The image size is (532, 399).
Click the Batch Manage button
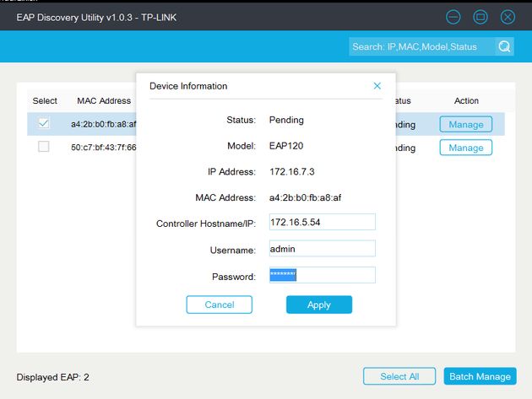[x=480, y=376]
